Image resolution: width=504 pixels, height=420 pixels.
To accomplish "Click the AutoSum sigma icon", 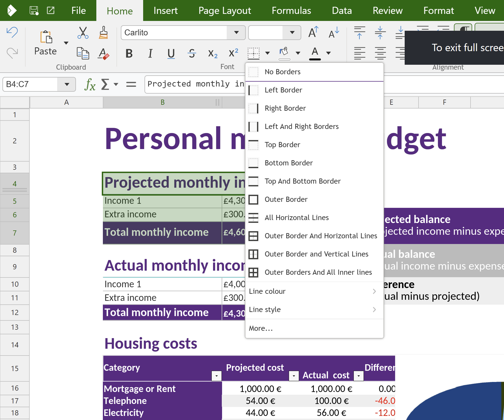I will (x=105, y=84).
